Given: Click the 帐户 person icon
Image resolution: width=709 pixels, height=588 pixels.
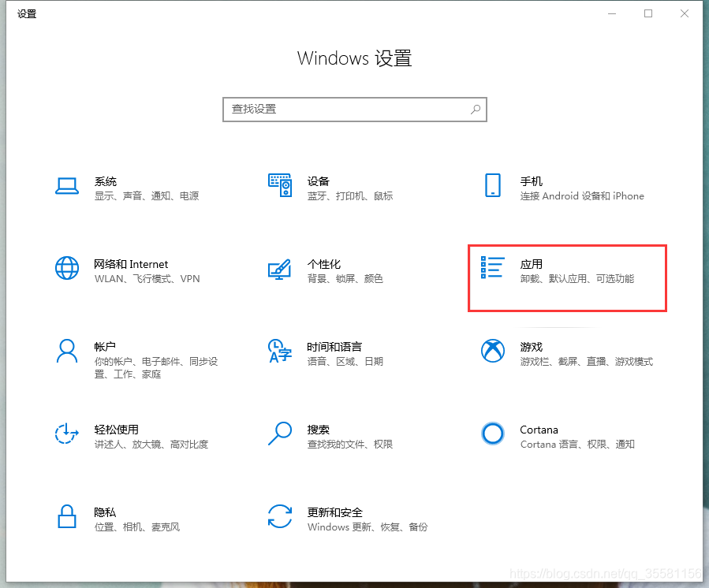Looking at the screenshot, I should point(67,351).
